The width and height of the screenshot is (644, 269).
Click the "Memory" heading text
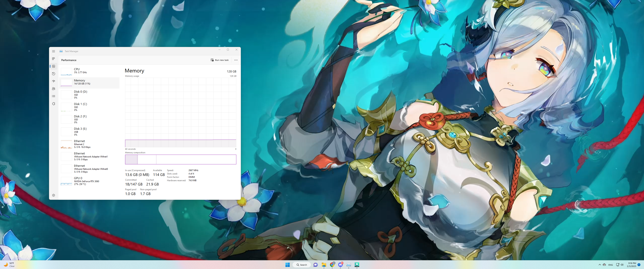pos(134,71)
